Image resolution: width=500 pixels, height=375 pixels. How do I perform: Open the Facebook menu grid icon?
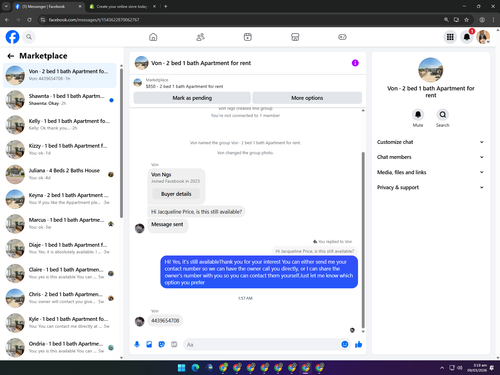click(450, 37)
